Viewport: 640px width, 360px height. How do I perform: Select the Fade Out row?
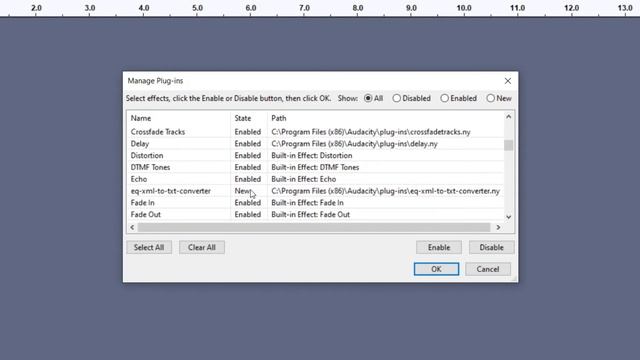click(x=316, y=215)
